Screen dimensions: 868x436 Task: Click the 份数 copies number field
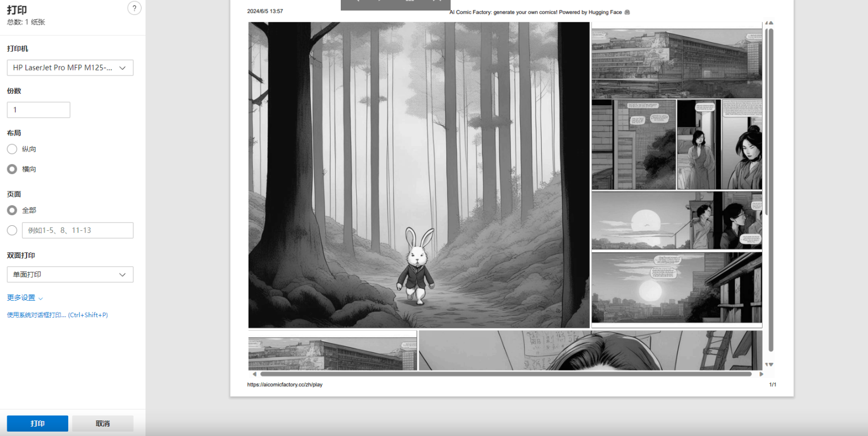point(38,110)
